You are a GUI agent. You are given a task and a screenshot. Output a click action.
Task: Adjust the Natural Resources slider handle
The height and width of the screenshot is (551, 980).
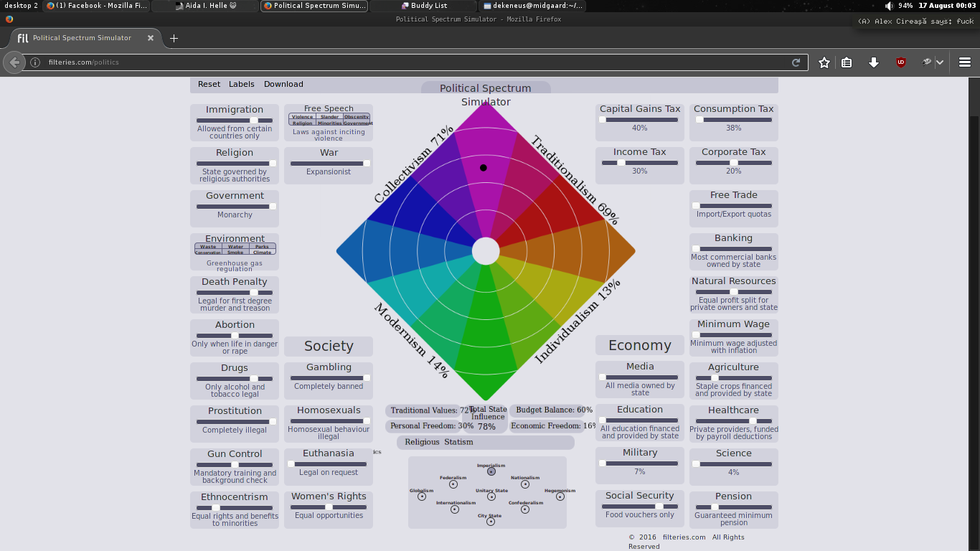click(x=733, y=292)
